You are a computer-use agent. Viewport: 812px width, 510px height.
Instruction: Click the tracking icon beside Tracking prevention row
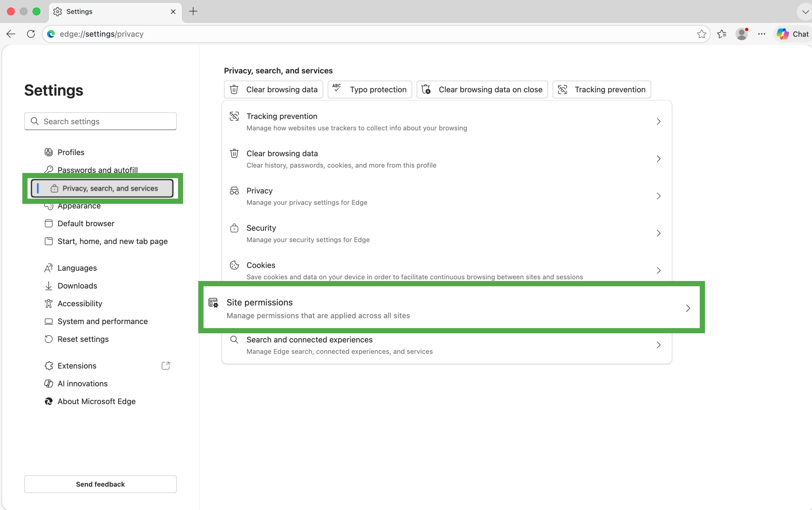234,116
